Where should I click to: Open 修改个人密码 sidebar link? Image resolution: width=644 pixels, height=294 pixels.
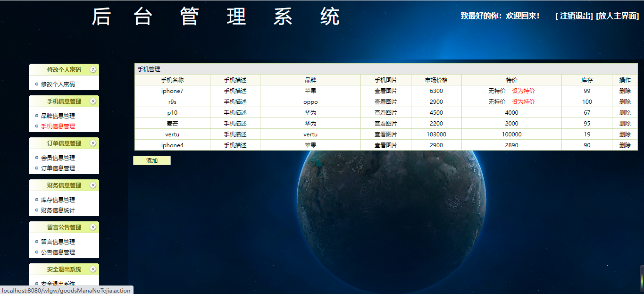coord(58,84)
